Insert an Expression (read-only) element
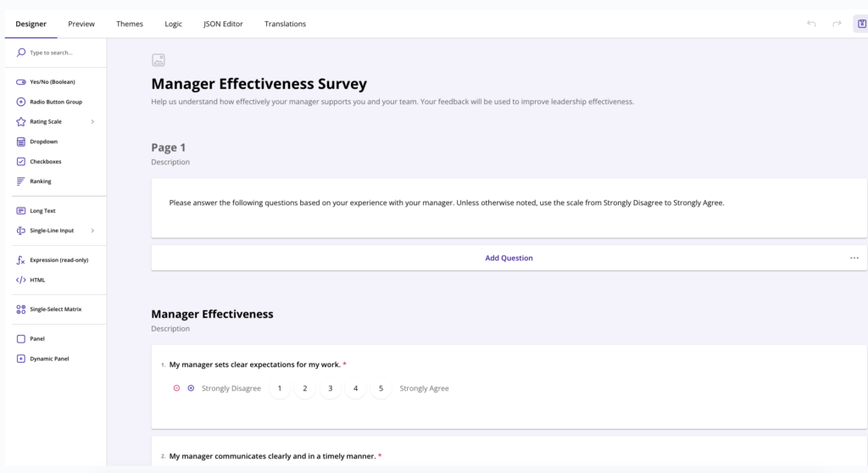 pyautogui.click(x=58, y=260)
